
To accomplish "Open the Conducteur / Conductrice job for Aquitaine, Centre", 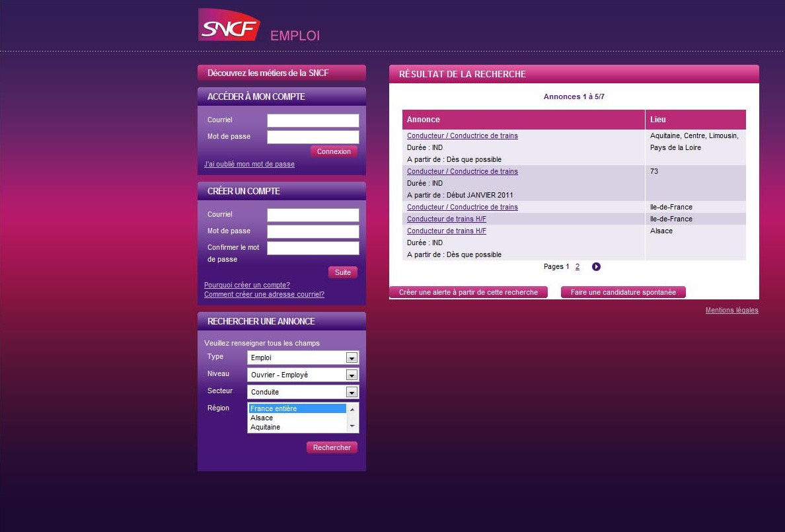I will pyautogui.click(x=463, y=135).
